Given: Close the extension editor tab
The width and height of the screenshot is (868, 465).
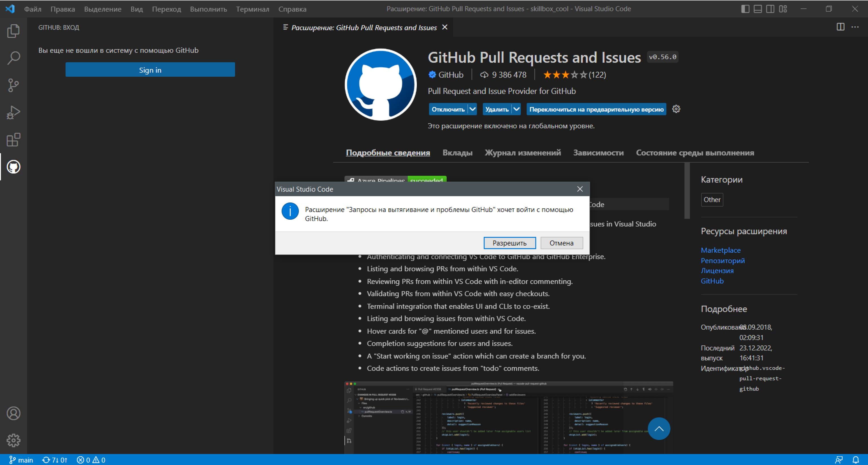Looking at the screenshot, I should tap(445, 27).
